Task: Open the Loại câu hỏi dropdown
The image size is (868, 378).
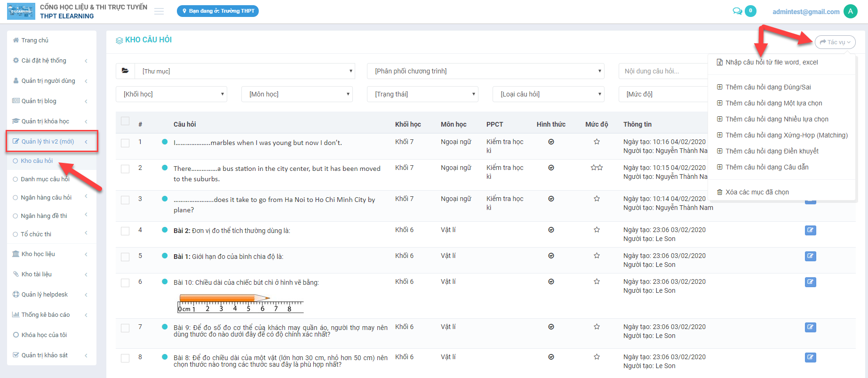Action: click(x=549, y=94)
